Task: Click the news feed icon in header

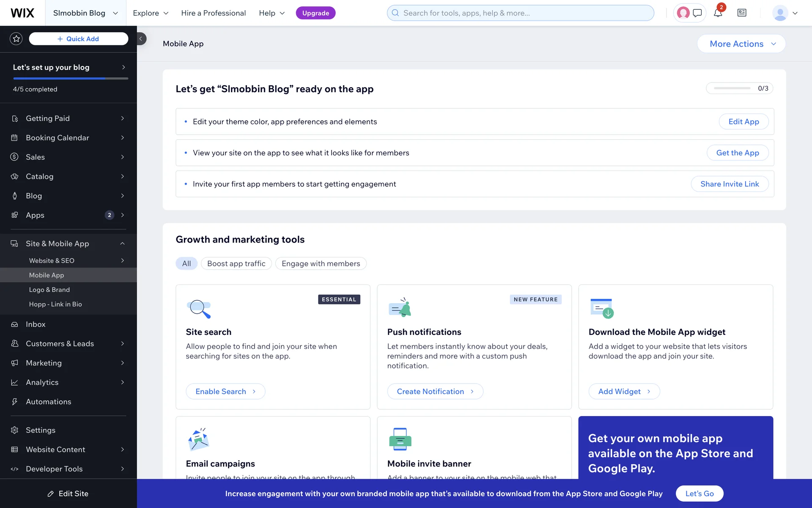Action: [742, 13]
